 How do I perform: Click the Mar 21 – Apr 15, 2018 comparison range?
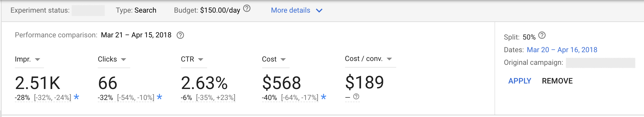(x=136, y=35)
